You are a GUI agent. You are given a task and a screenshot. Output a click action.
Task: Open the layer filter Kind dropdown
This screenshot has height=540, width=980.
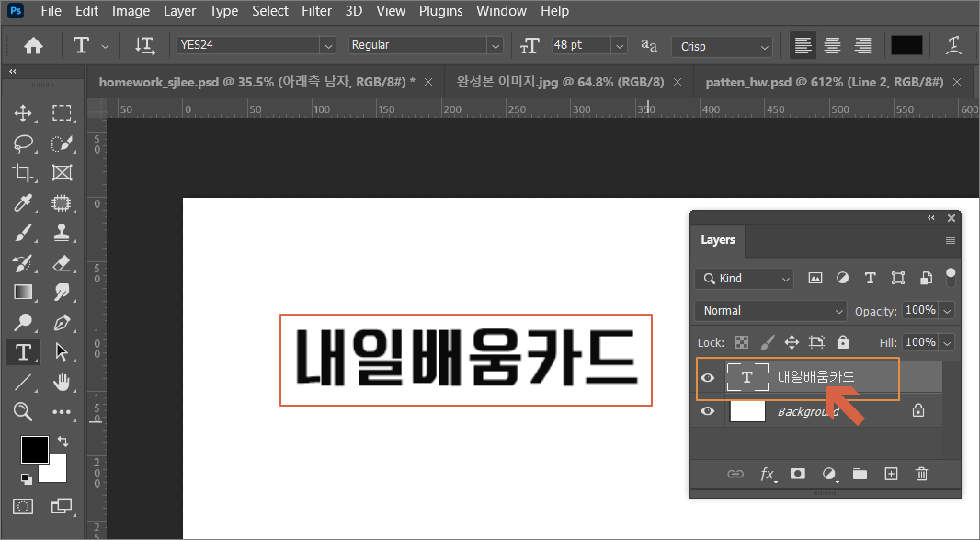click(744, 279)
